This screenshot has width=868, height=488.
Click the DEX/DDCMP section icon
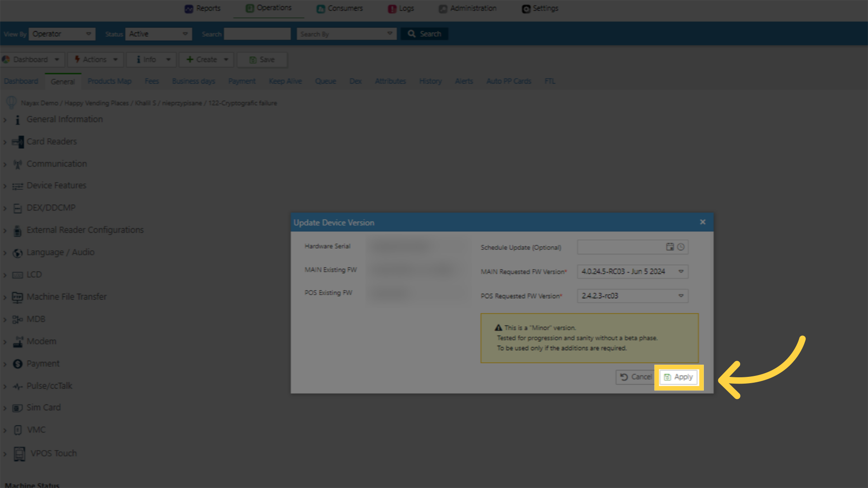coord(18,208)
